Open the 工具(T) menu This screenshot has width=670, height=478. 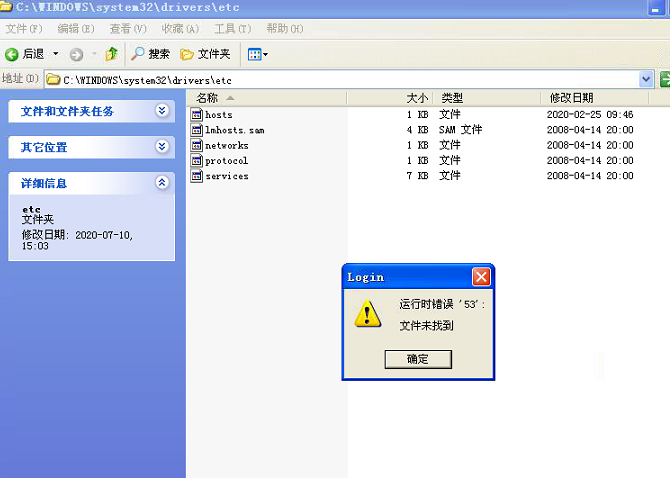(x=232, y=29)
